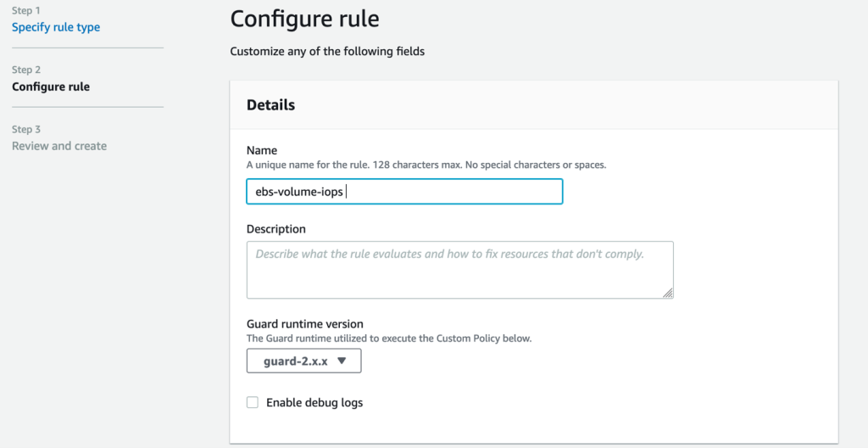
Task: Click the Details section header
Action: [x=270, y=105]
